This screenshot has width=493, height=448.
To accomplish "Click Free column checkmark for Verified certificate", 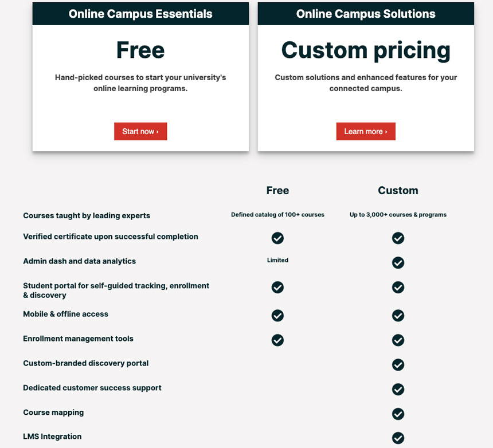I will 277,238.
